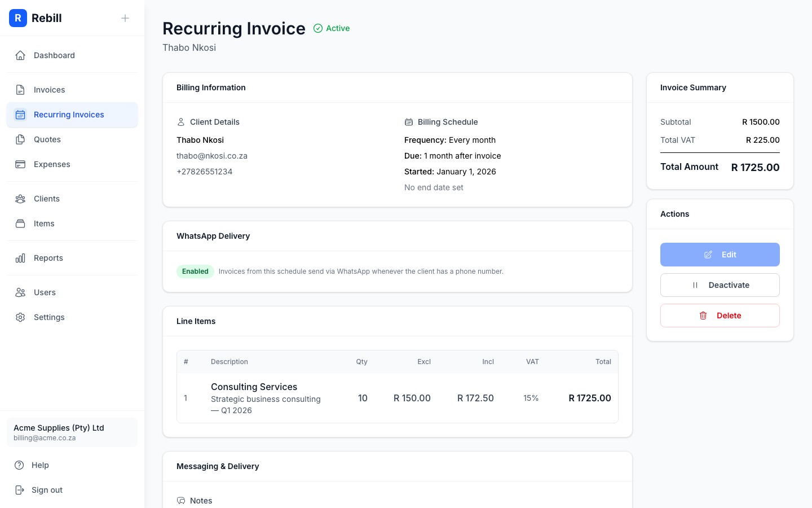This screenshot has height=508, width=812.
Task: Open Quotes using its sidebar icon
Action: coord(21,139)
